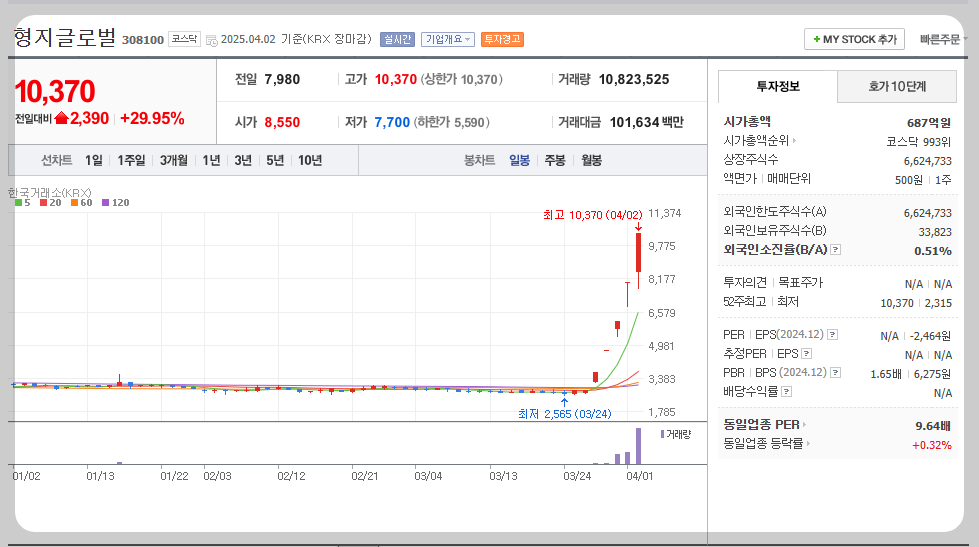Select the 월봉 monthly candle chart
The image size is (979, 547).
pyautogui.click(x=592, y=160)
